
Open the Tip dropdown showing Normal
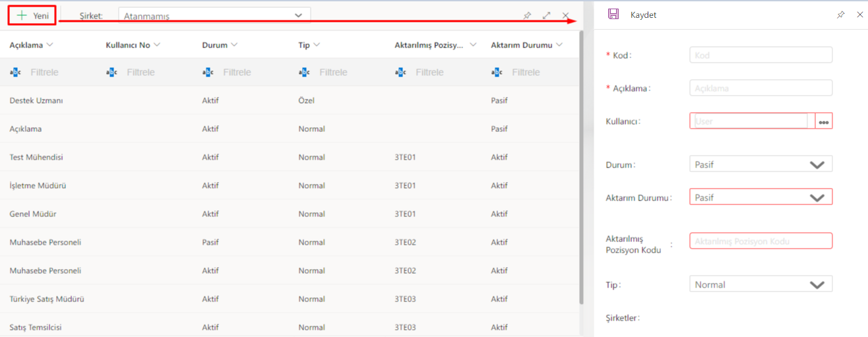(817, 285)
